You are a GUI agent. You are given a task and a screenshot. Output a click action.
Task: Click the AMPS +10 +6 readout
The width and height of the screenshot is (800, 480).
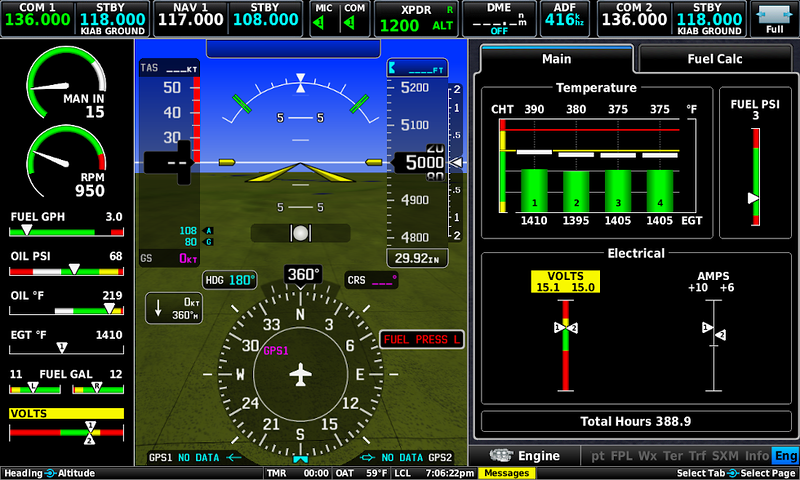713,282
